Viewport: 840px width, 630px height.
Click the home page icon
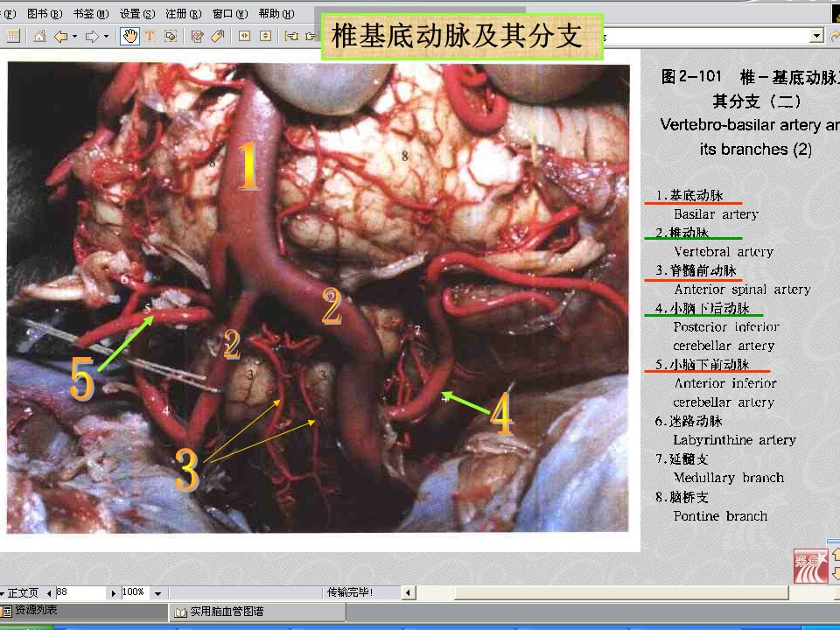39,36
